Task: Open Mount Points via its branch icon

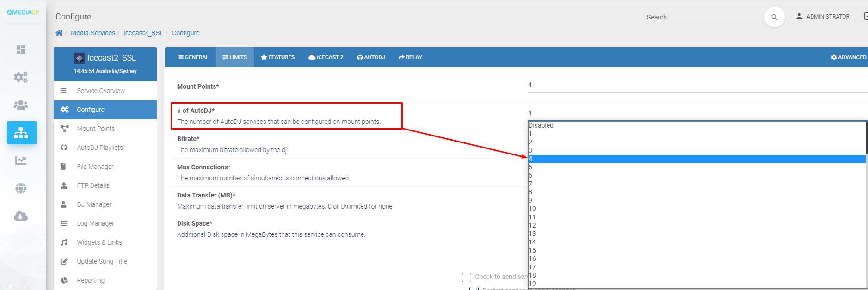Action: click(64, 129)
